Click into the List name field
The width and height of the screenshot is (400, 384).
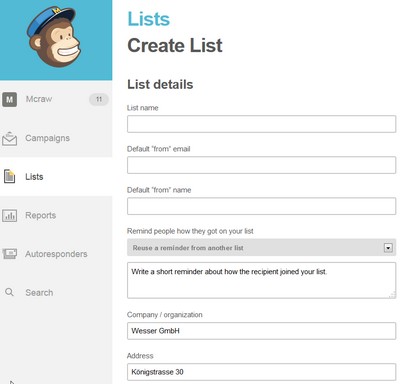[x=261, y=124]
